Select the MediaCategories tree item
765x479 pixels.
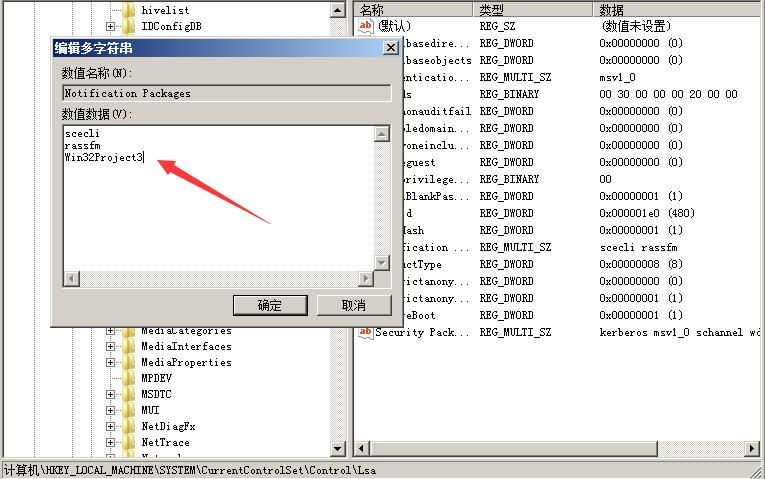pos(186,331)
